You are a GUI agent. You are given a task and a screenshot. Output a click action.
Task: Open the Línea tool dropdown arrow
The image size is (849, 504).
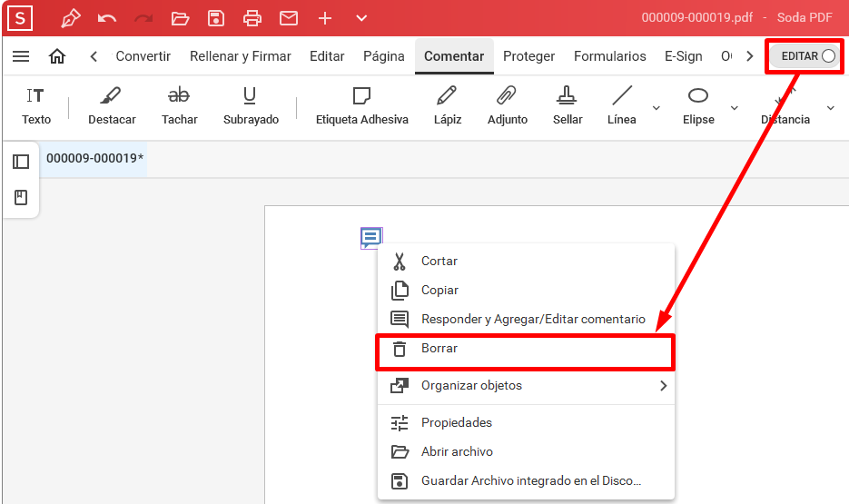point(656,108)
